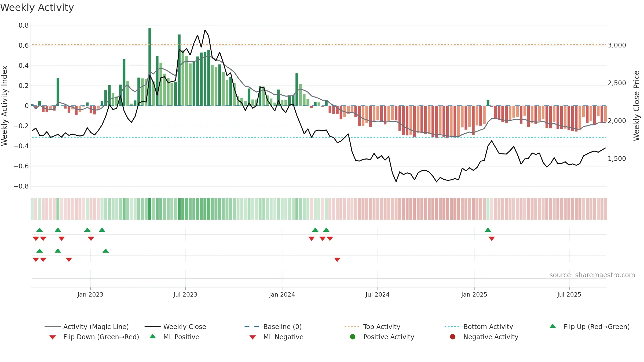Toggle Top Activity legend entry

(372, 327)
